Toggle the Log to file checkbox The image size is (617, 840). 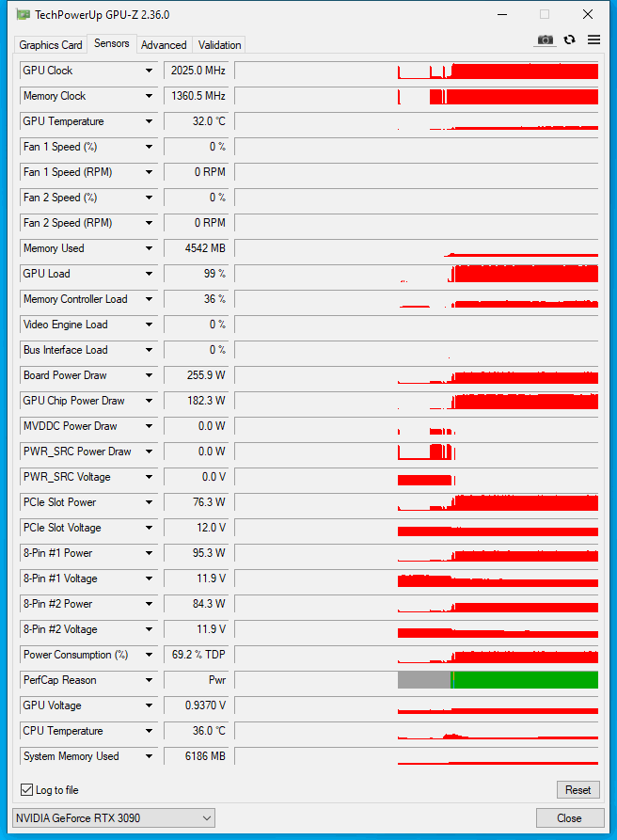coord(26,789)
